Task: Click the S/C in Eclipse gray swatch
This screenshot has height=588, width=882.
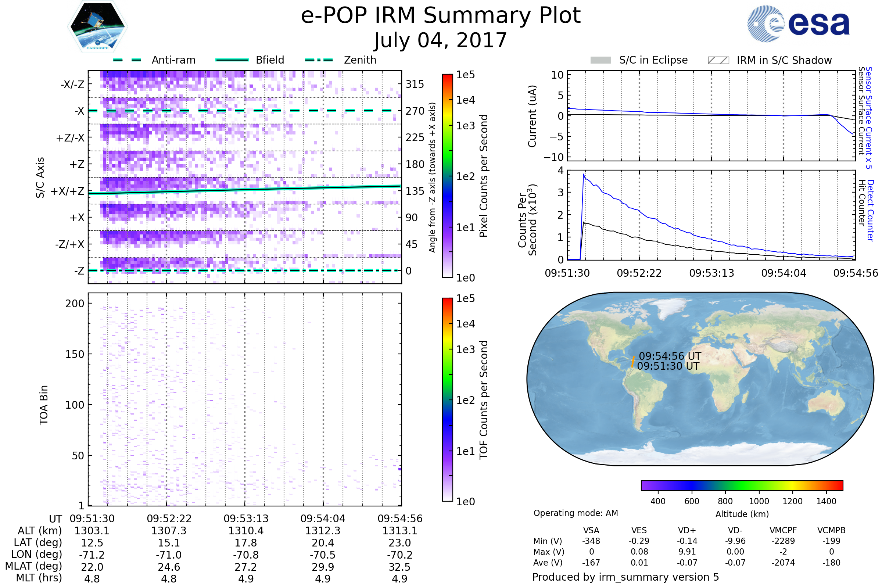Action: pyautogui.click(x=600, y=60)
